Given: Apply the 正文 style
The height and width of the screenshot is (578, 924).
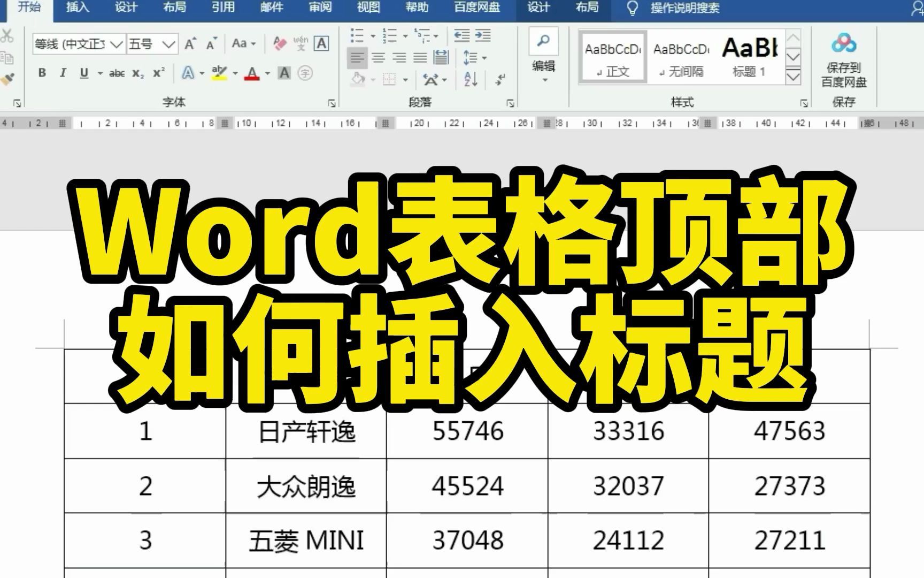Looking at the screenshot, I should click(613, 57).
